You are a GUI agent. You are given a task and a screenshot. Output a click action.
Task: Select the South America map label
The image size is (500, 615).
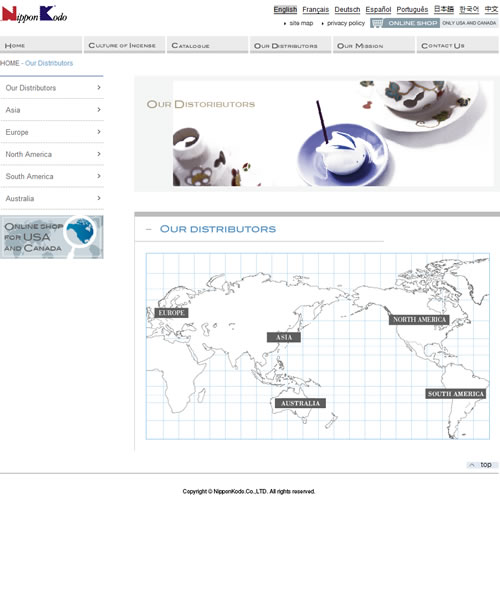click(x=456, y=394)
